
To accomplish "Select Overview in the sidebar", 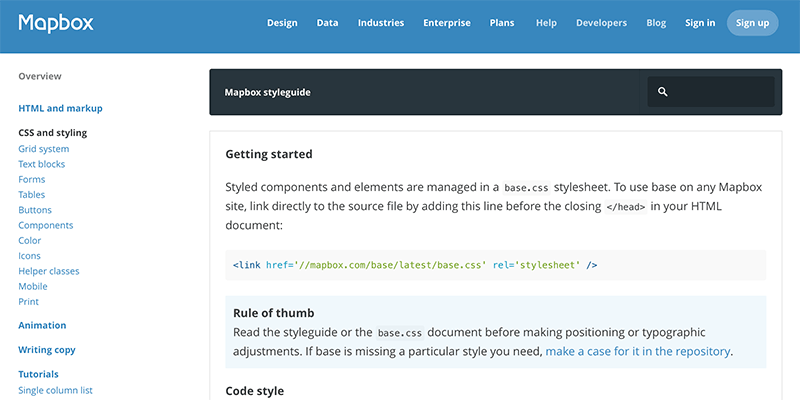I will (40, 76).
